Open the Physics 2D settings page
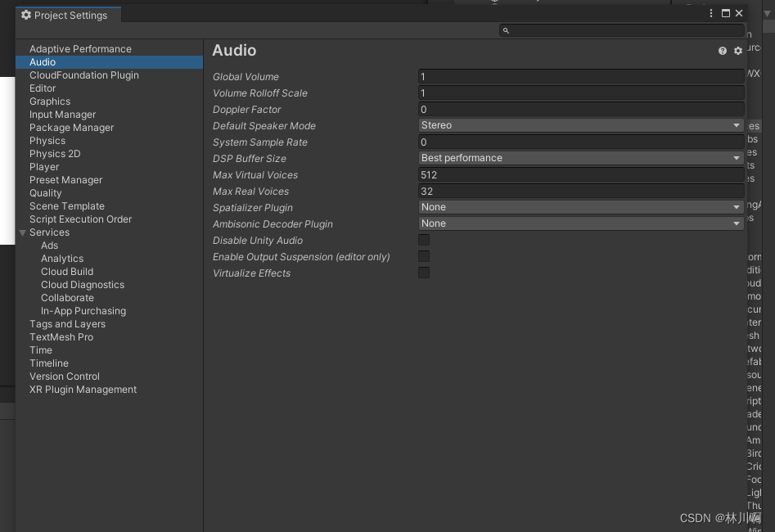 click(56, 153)
